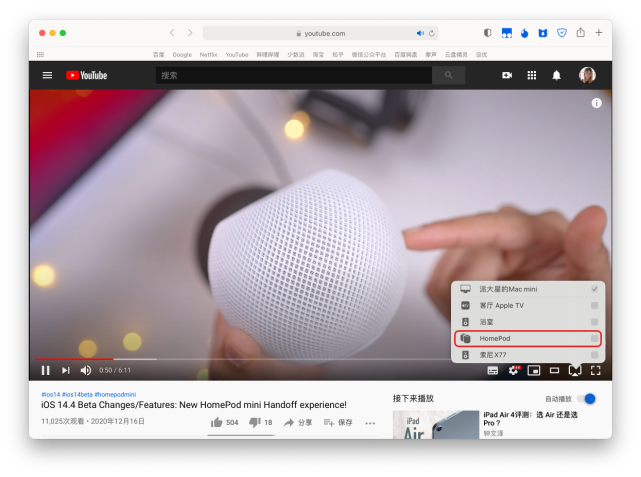Screen dimensions: 641x477
Task: Open the YouTube apps grid
Action: tap(531, 75)
